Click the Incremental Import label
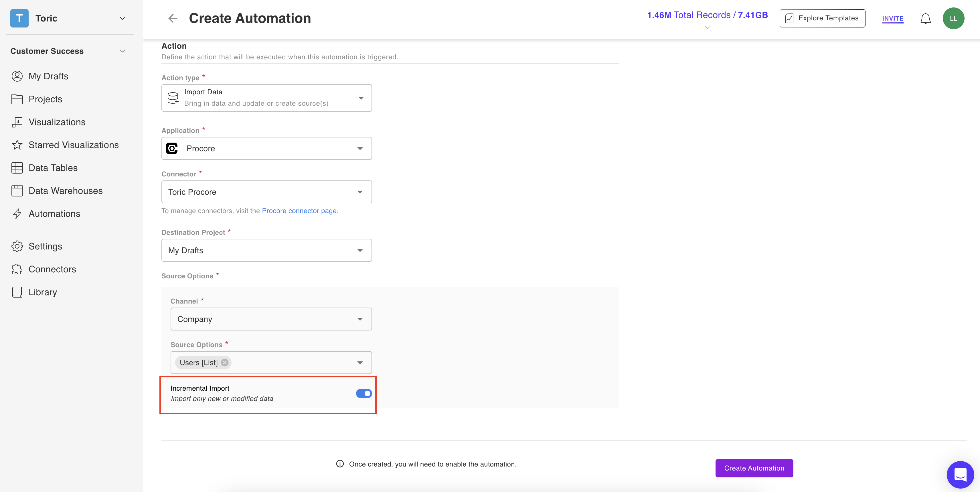Screen dimensions: 980x492 (x=200, y=388)
